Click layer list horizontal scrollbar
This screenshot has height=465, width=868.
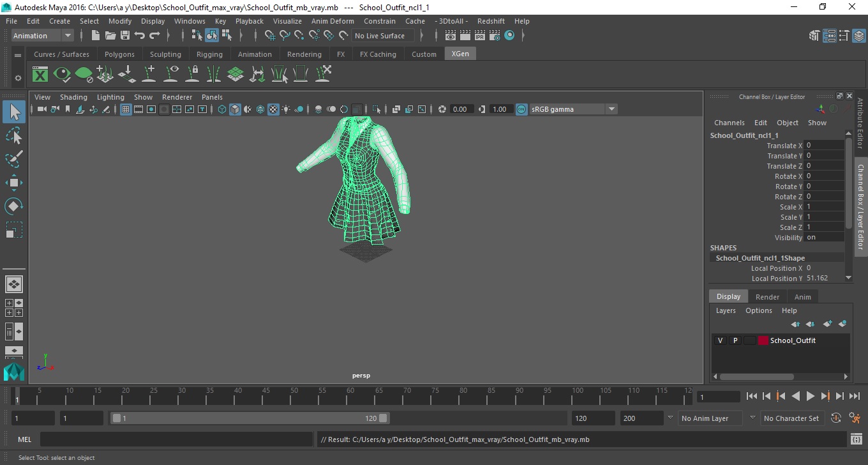(x=757, y=377)
